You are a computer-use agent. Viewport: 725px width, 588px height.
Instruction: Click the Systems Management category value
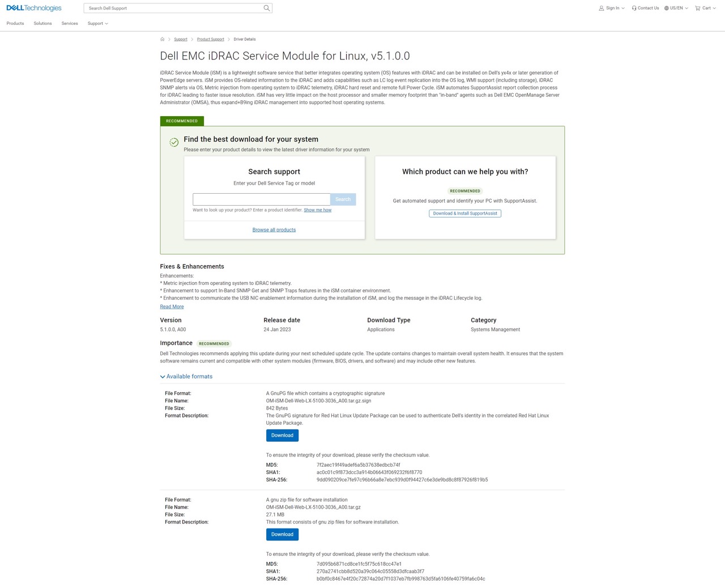[495, 330]
